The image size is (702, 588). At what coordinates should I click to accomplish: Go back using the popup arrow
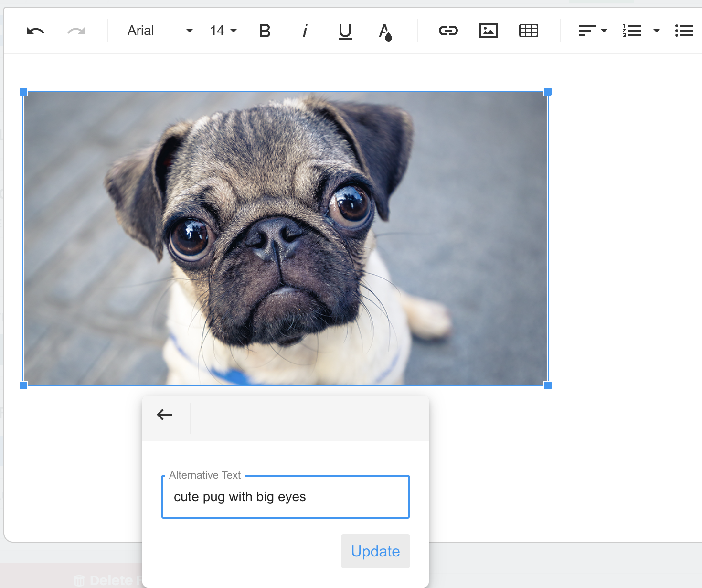tap(164, 415)
